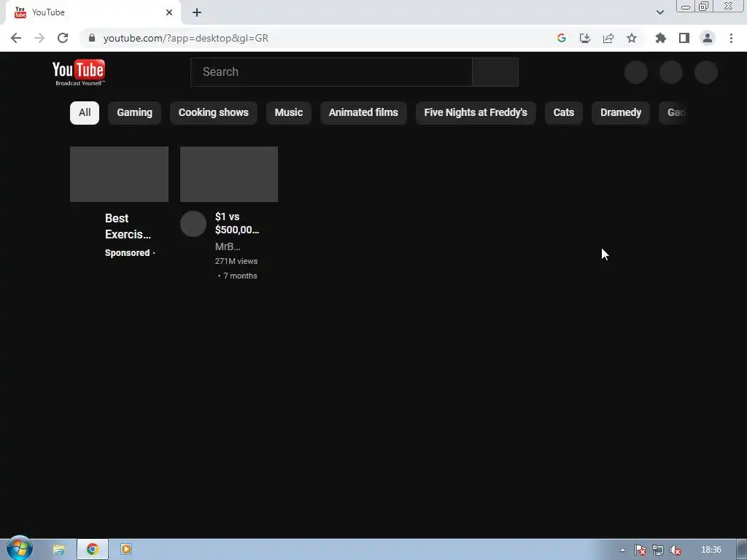Click the 7 months upload age
This screenshot has width=747, height=560.
(240, 276)
